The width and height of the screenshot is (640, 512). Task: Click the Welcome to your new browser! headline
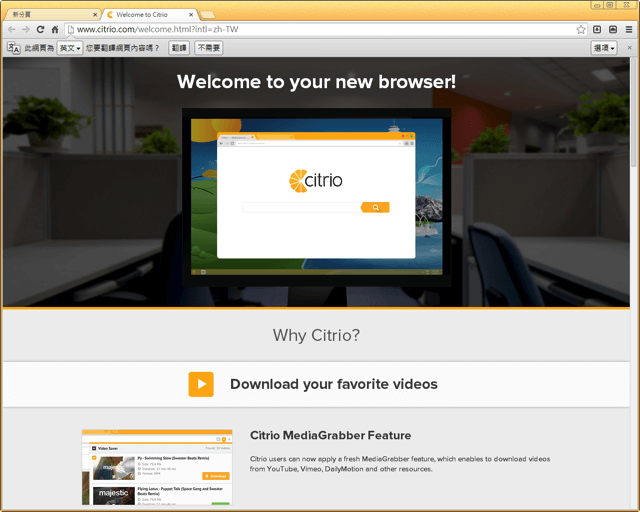click(x=316, y=82)
